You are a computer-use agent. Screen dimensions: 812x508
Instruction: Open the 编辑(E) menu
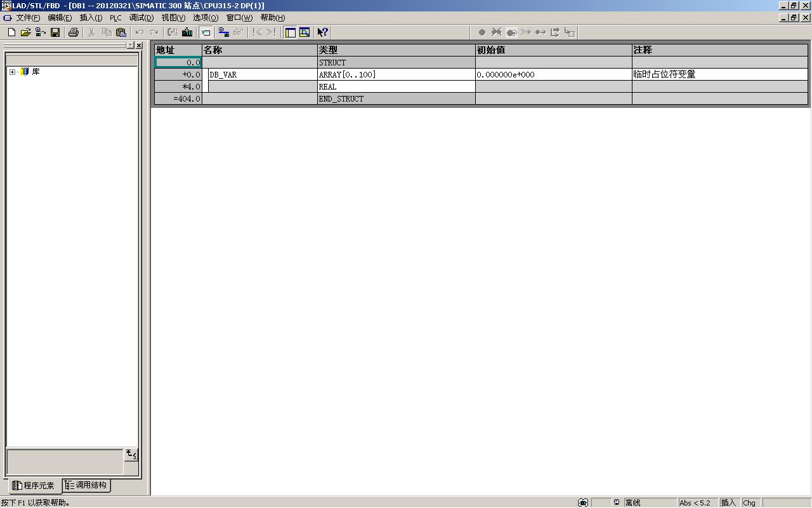60,18
